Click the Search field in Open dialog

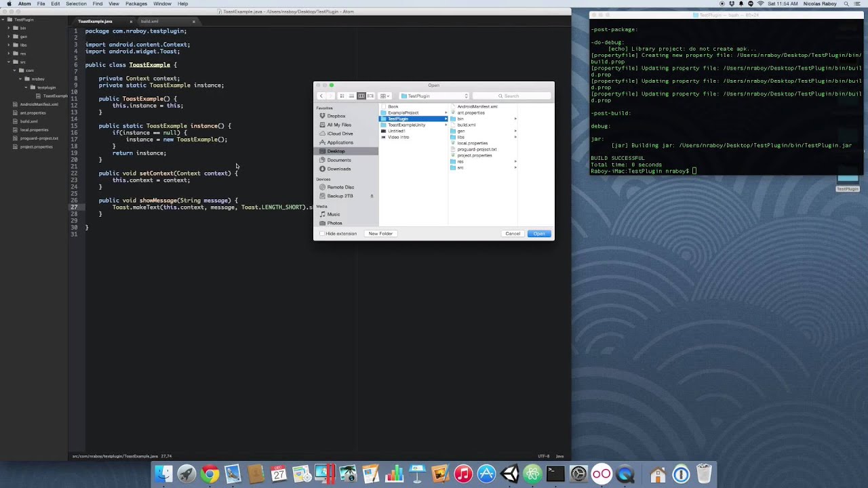511,96
